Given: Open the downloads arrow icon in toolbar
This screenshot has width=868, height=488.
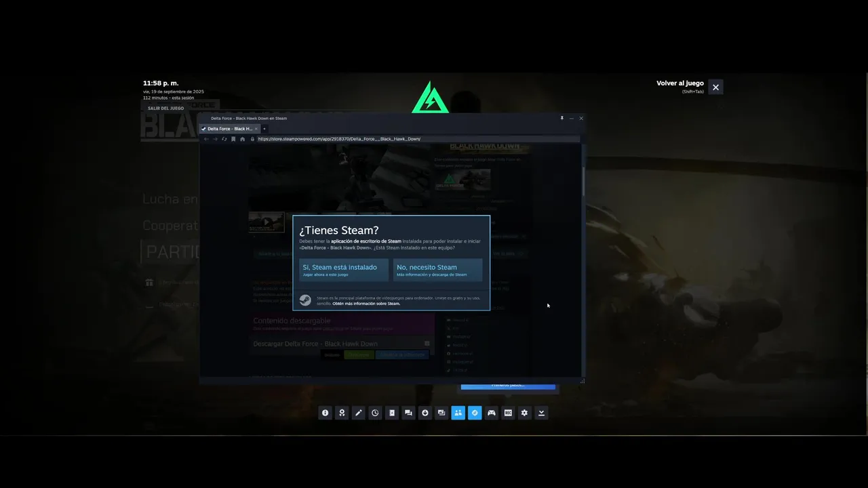Looking at the screenshot, I should pos(425,413).
